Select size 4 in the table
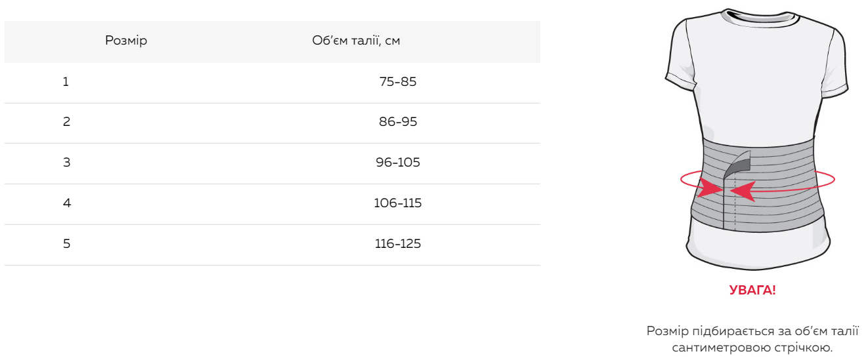 (66, 203)
